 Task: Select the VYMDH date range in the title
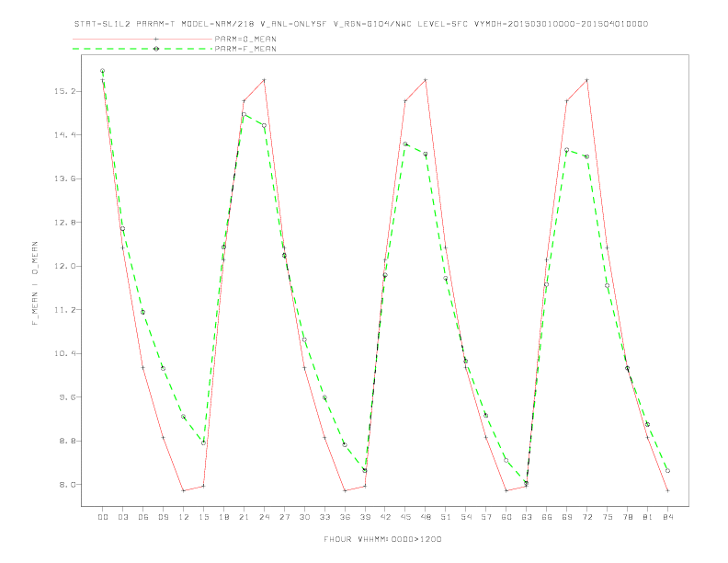(561, 24)
